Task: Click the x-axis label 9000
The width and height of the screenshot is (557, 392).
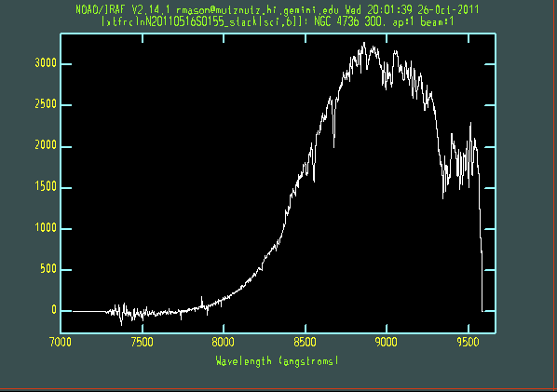Action: pos(387,343)
